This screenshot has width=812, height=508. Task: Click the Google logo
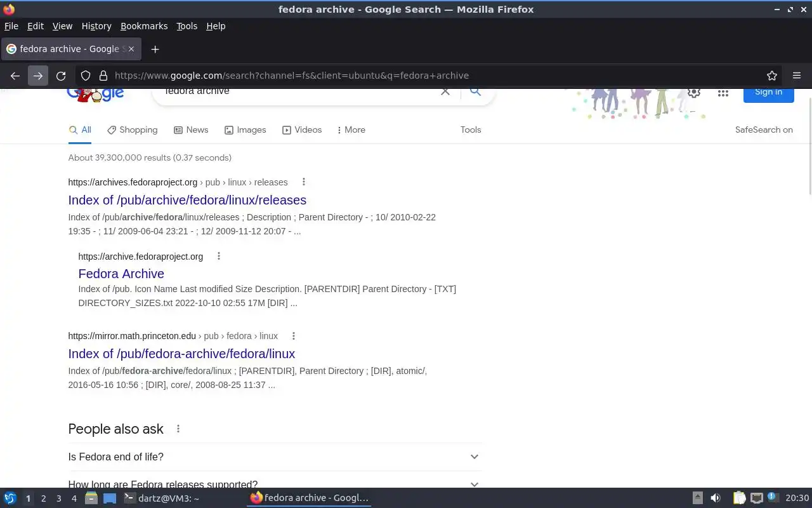tap(95, 95)
